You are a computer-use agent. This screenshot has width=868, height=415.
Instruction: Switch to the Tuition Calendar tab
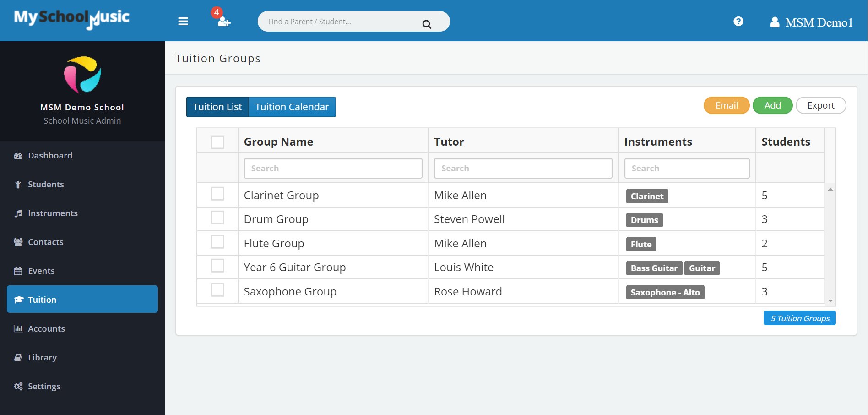tap(292, 107)
